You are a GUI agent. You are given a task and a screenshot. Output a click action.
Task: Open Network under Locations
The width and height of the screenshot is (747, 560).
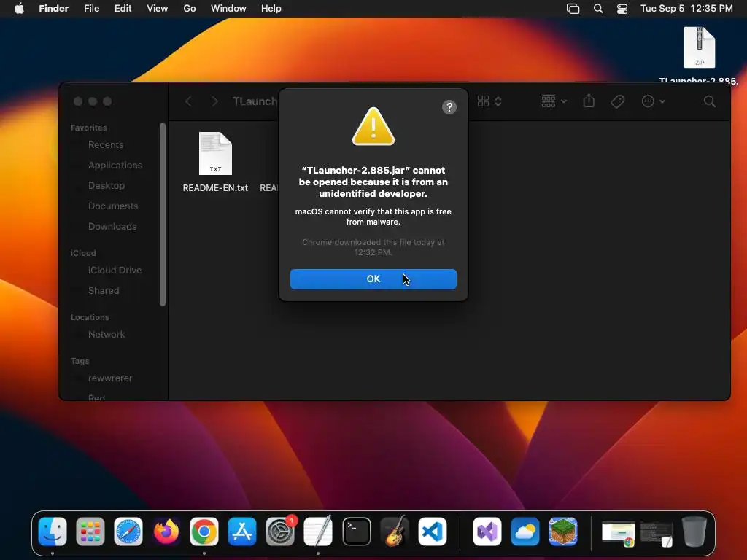pyautogui.click(x=107, y=334)
